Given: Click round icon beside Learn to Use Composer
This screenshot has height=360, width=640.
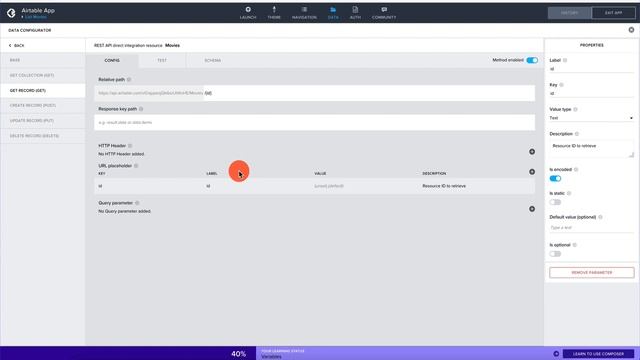Looking at the screenshot, I should click(556, 353).
